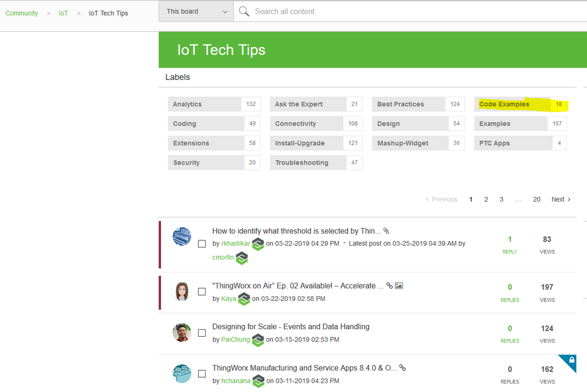Viewport: 587px width, 392px height.
Task: Click the rank badge next to rkhadilkar
Action: click(258, 244)
